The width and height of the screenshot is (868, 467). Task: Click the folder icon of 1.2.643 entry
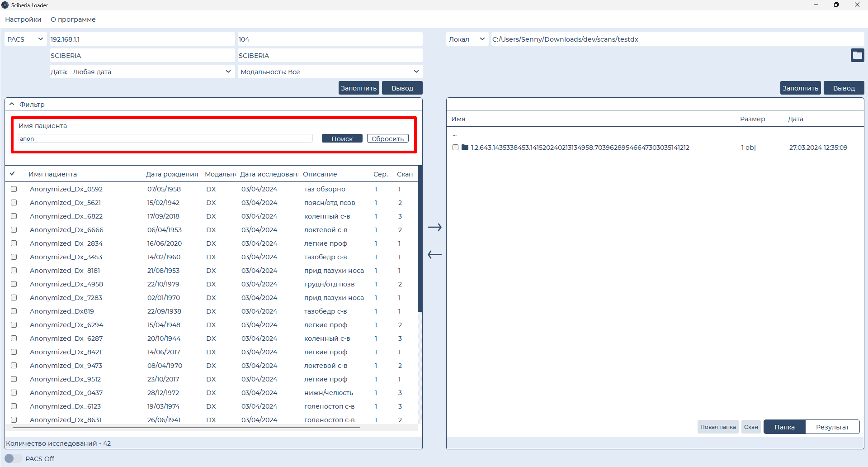pos(465,148)
